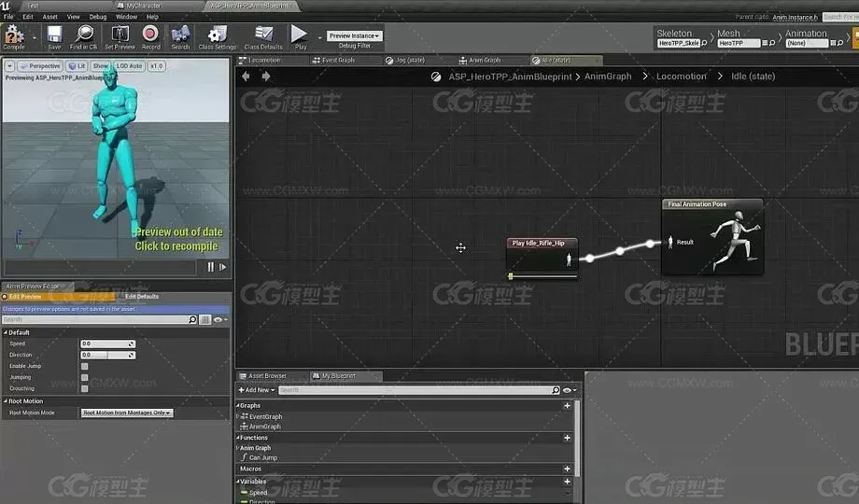Click the magnifier next to Skeleton HeroTPP_Skele
The height and width of the screenshot is (504, 859).
coord(704,43)
